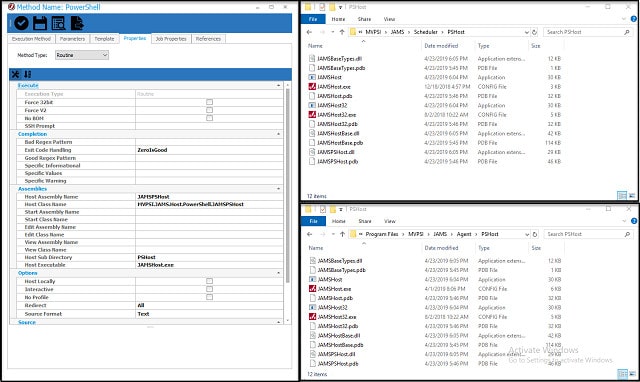Viewport: 640px width, 382px height.
Task: Sort by Type in Agent PSHost window
Action: 484,248
